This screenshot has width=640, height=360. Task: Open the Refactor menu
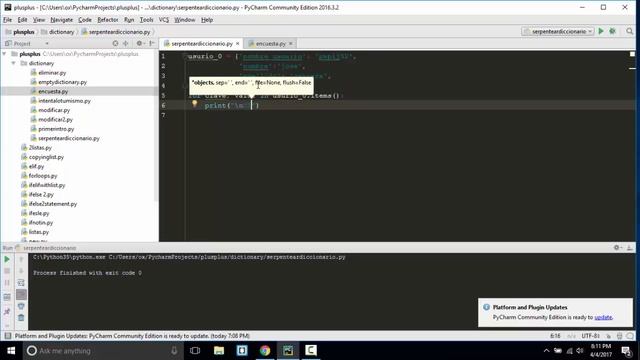coord(108,20)
